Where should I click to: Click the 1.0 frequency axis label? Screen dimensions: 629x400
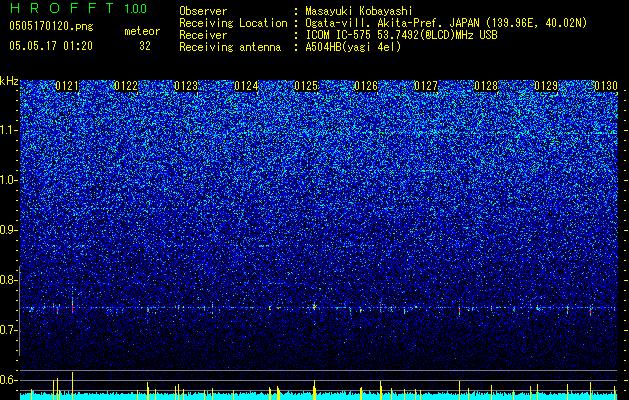8,180
